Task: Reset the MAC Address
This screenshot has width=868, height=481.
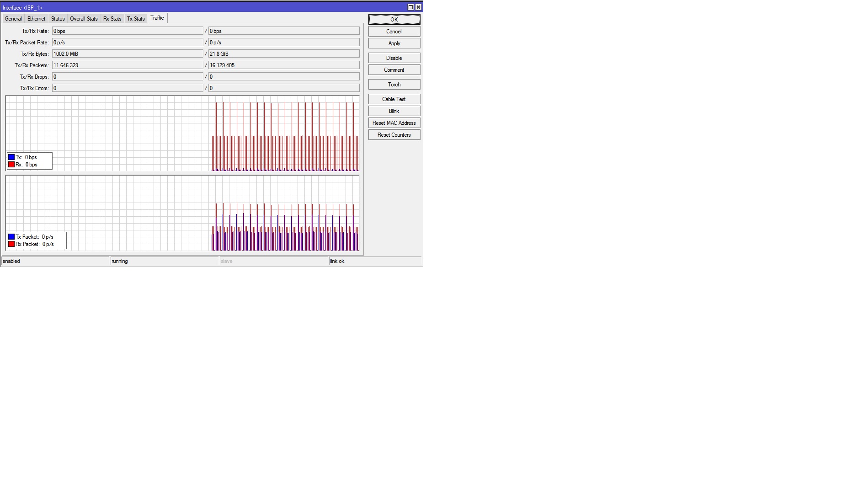Action: click(x=394, y=123)
